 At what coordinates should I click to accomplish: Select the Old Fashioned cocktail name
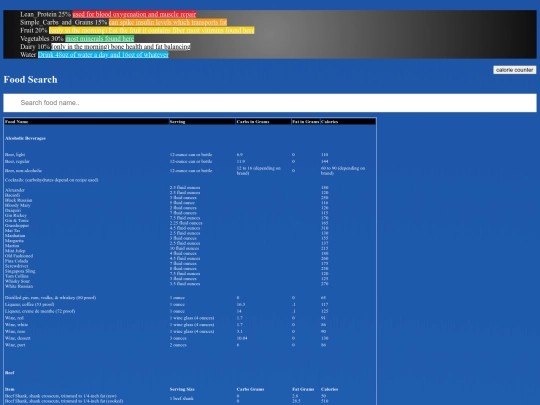coord(19,256)
